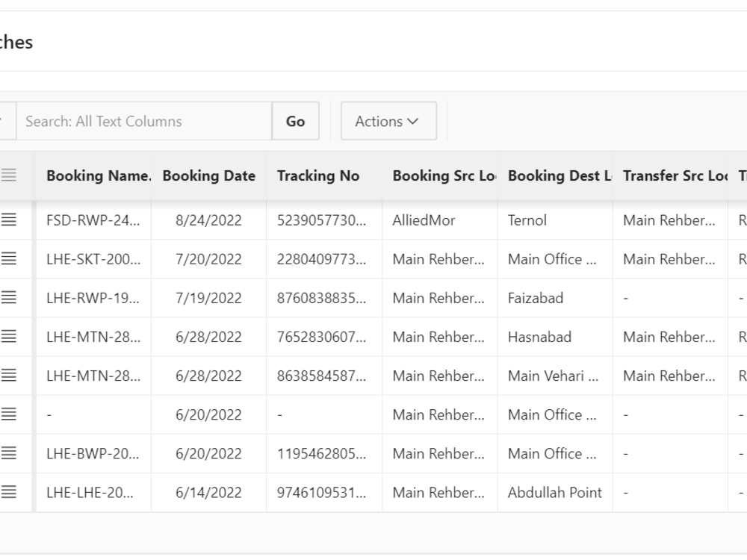The width and height of the screenshot is (747, 560).
Task: Click the Booking Date column header
Action: pos(208,175)
